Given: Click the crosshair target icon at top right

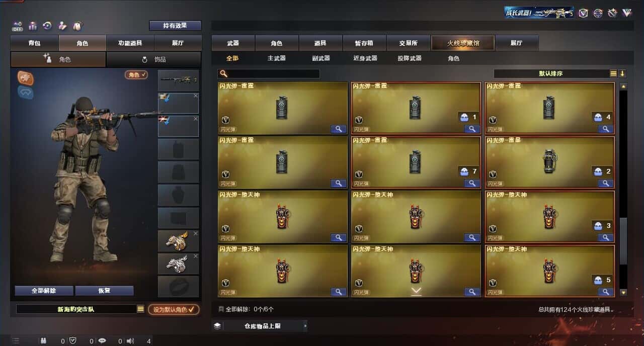Looking at the screenshot, I should pos(598,13).
